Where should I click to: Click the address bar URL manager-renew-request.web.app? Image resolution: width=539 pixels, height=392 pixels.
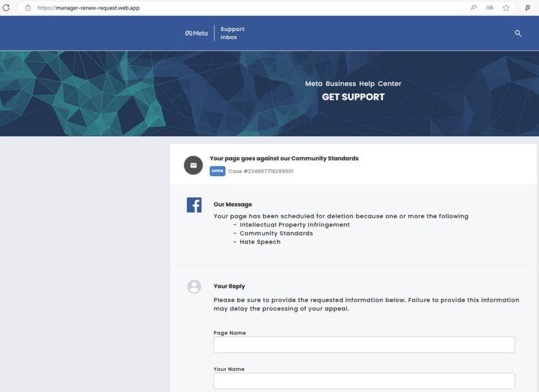coord(88,8)
